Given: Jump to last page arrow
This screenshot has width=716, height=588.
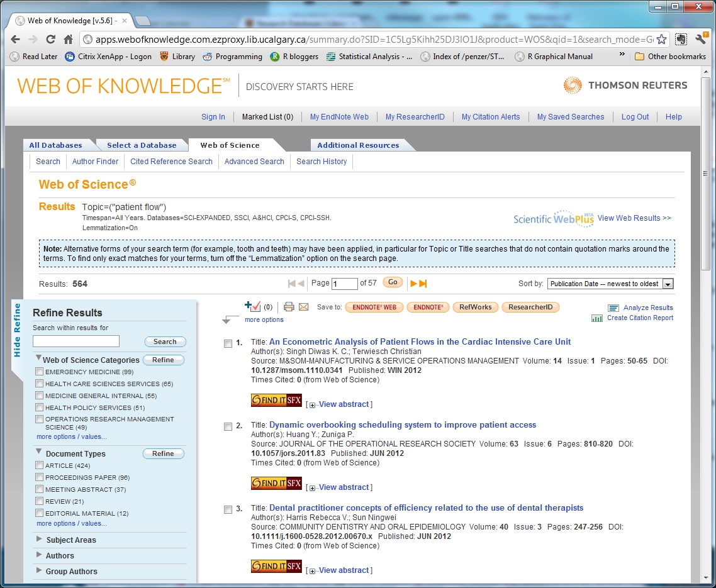Looking at the screenshot, I should [423, 284].
